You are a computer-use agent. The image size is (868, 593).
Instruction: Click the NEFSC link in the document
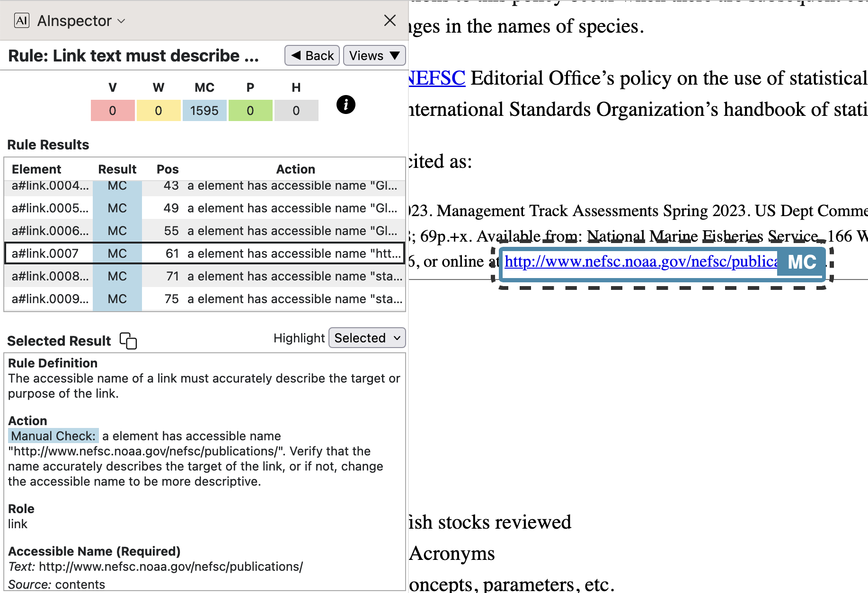tap(437, 78)
